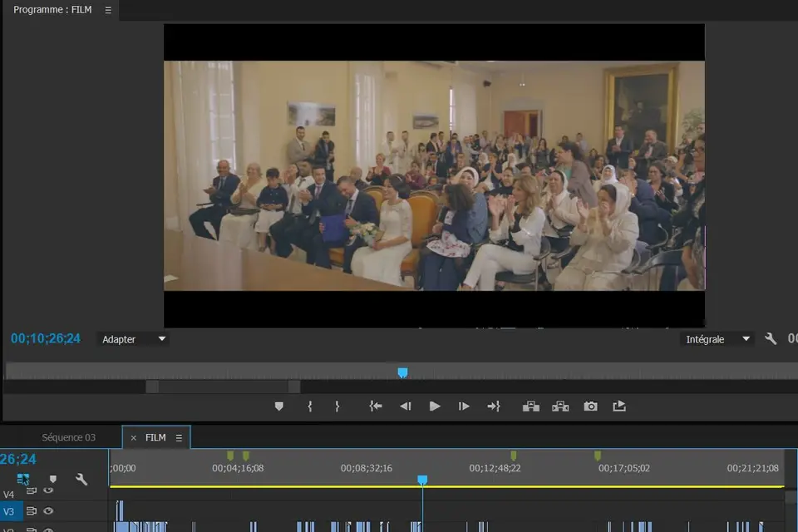Click the Mark In bracket icon
Viewport: 798px width, 532px height.
309,406
